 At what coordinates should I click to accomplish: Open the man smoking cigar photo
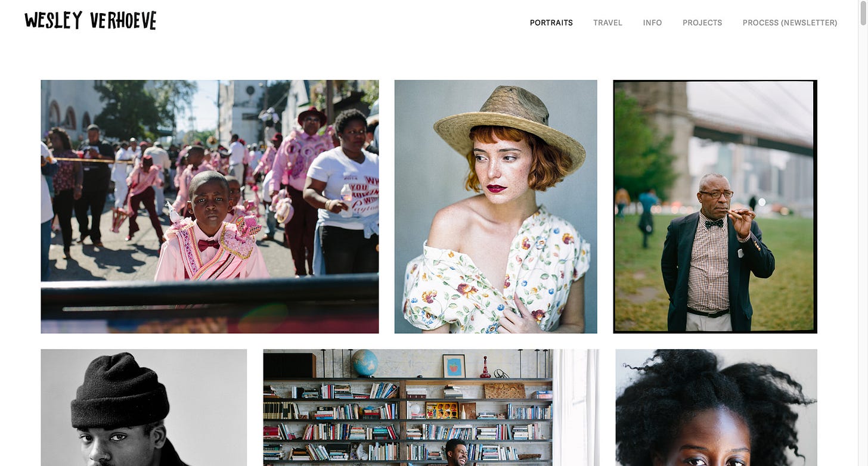pos(715,207)
